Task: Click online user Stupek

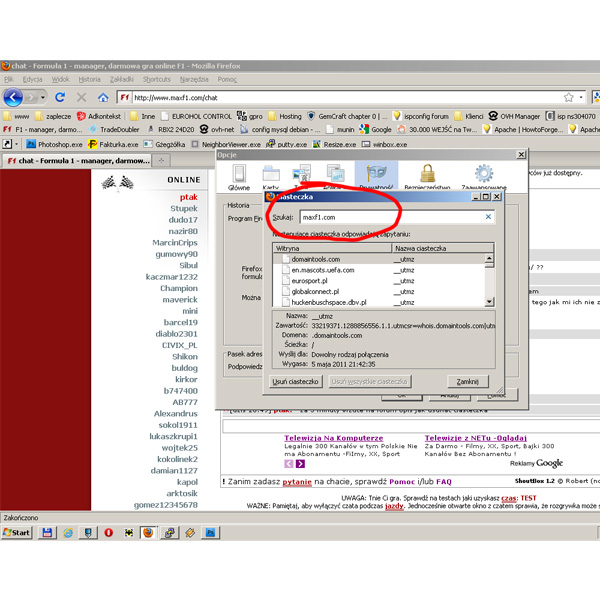Action: tap(184, 209)
